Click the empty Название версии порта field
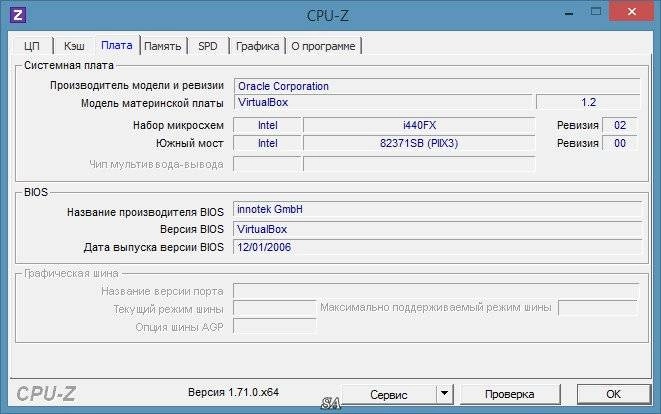The height and width of the screenshot is (414, 661). pyautogui.click(x=436, y=291)
